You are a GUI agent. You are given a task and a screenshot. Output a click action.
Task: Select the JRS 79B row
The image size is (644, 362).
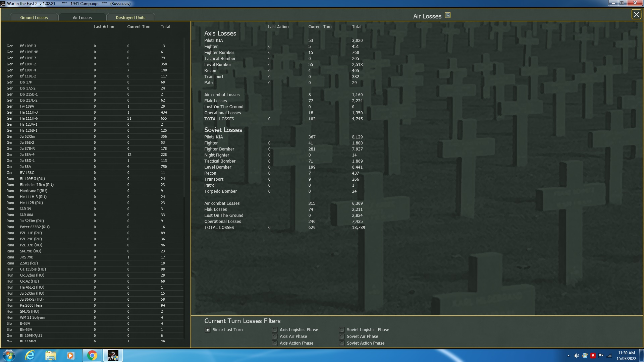pyautogui.click(x=95, y=257)
